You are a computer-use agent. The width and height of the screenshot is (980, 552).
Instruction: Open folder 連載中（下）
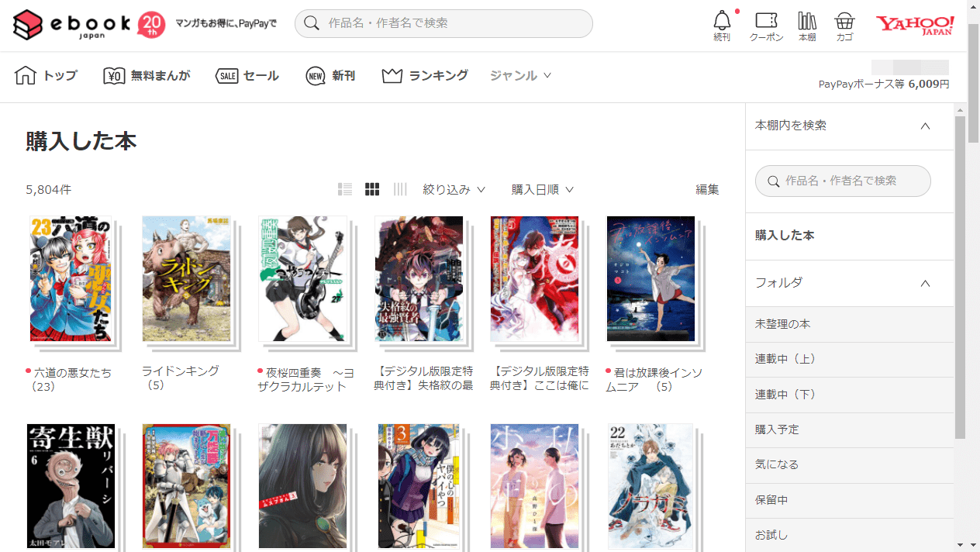[x=850, y=395]
